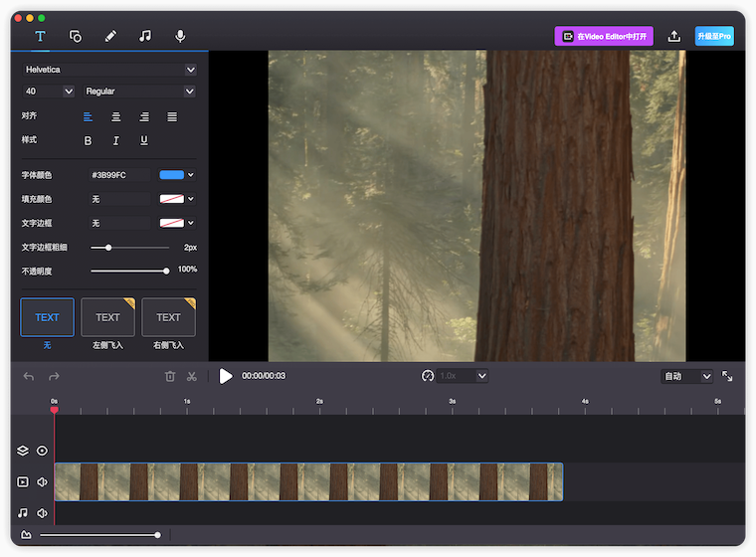The image size is (756, 557).
Task: Mute the video track speaker
Action: pos(43,482)
